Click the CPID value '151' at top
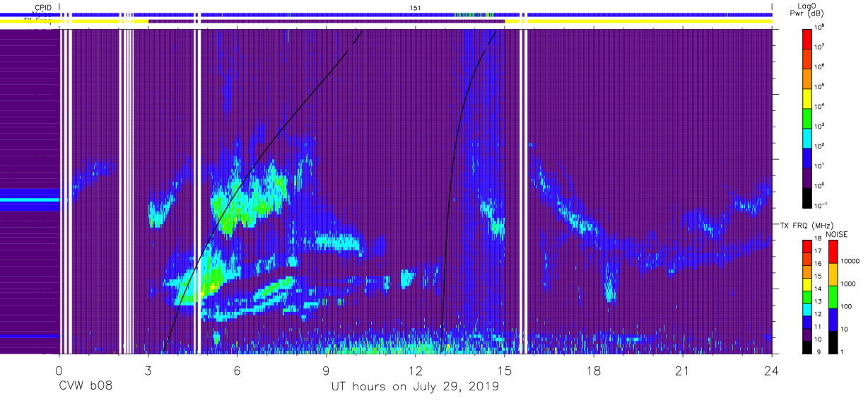Viewport: 868px width, 401px height. pyautogui.click(x=416, y=7)
